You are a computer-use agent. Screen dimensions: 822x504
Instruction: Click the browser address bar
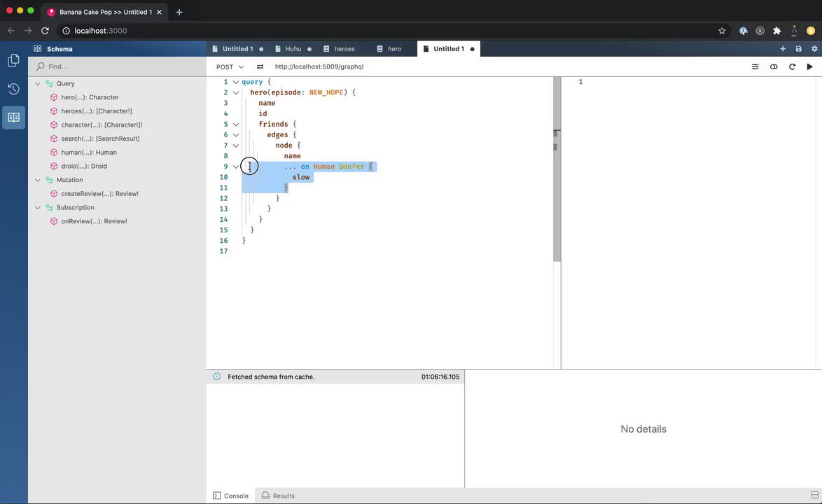click(x=388, y=31)
